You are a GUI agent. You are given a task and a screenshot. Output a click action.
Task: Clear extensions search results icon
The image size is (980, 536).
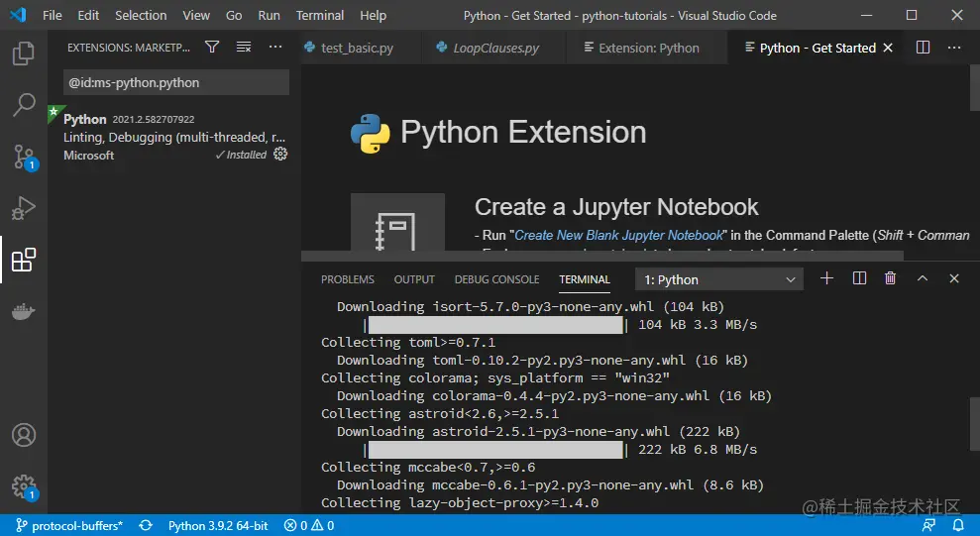pos(244,47)
